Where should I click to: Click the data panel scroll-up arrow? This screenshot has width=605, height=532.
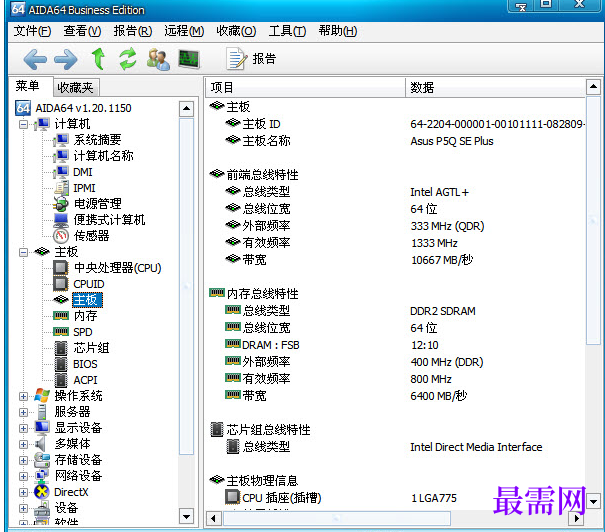tap(593, 87)
